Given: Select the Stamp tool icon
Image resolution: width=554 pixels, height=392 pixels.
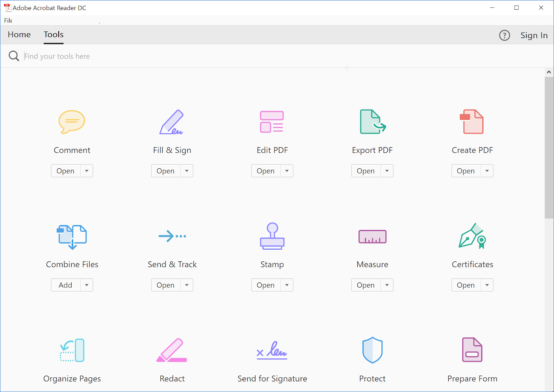Looking at the screenshot, I should 272,236.
